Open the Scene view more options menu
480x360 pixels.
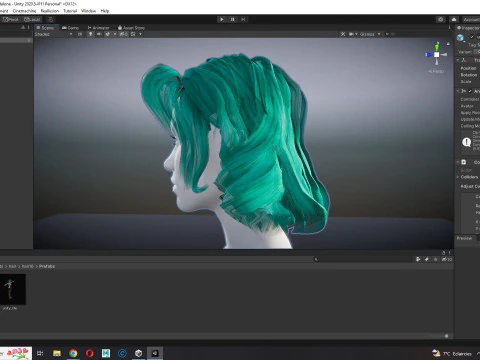click(x=449, y=28)
